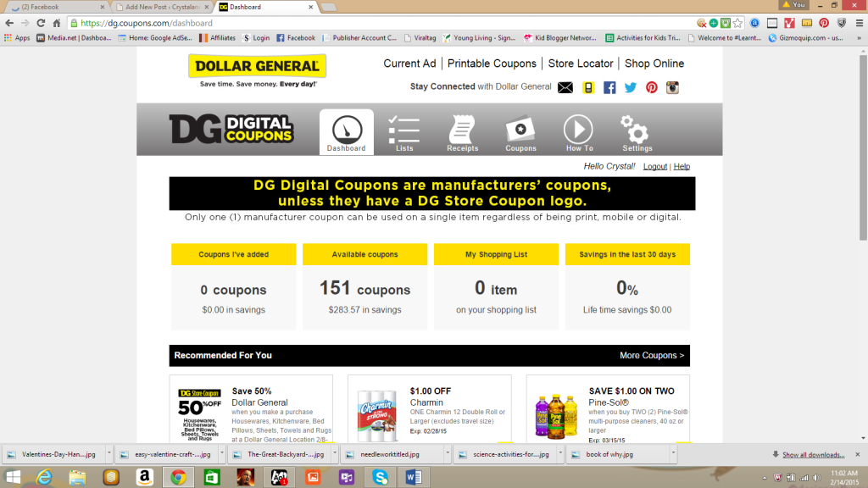
Task: Open Shop Online menu link
Action: click(654, 64)
